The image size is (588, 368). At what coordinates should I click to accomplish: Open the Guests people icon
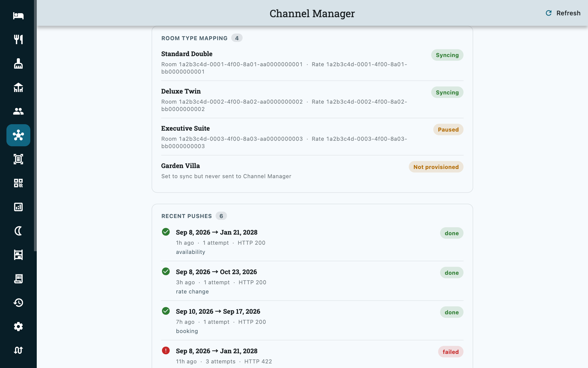18,111
